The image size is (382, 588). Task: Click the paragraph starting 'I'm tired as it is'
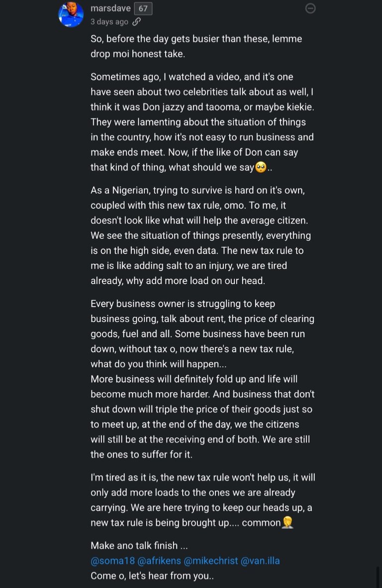click(202, 500)
